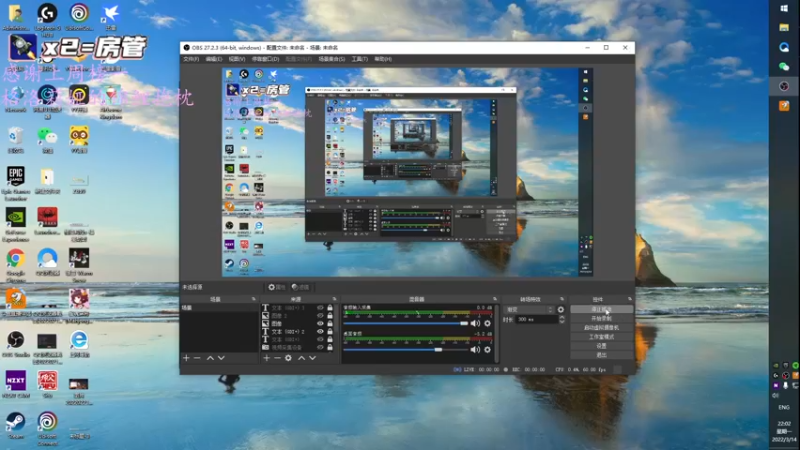This screenshot has width=800, height=450.
Task: Click the 设置 settings button
Action: pyautogui.click(x=602, y=346)
